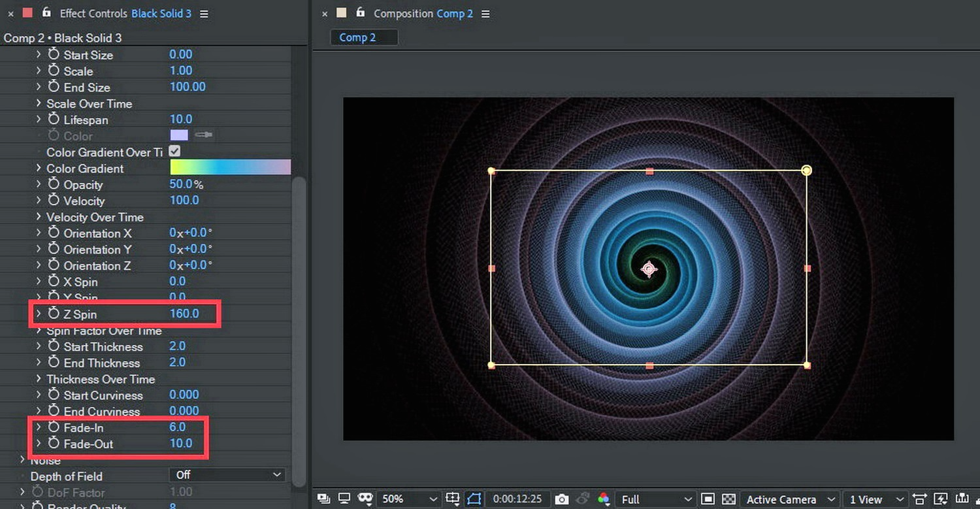980x509 pixels.
Task: Click the Opacity value 50.0
Action: coord(181,184)
